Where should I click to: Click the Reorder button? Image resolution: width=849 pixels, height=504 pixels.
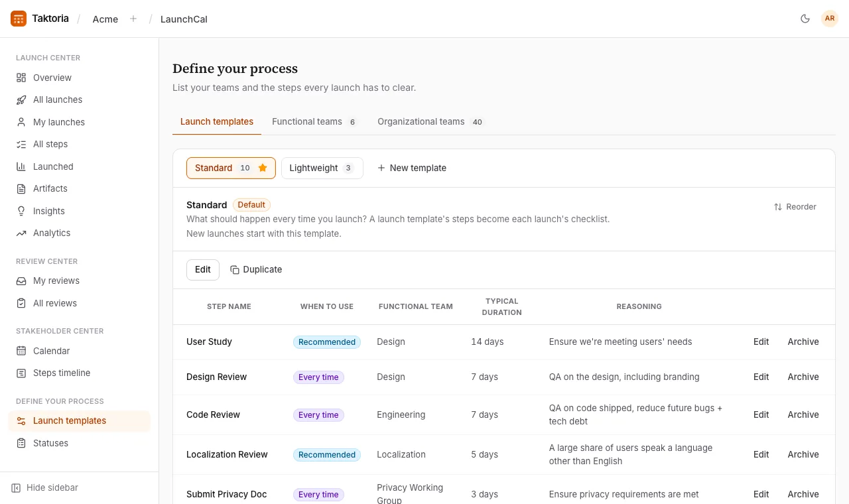click(795, 207)
